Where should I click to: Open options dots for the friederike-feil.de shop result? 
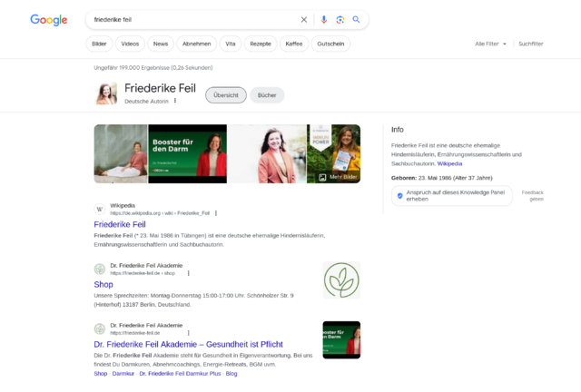189,273
